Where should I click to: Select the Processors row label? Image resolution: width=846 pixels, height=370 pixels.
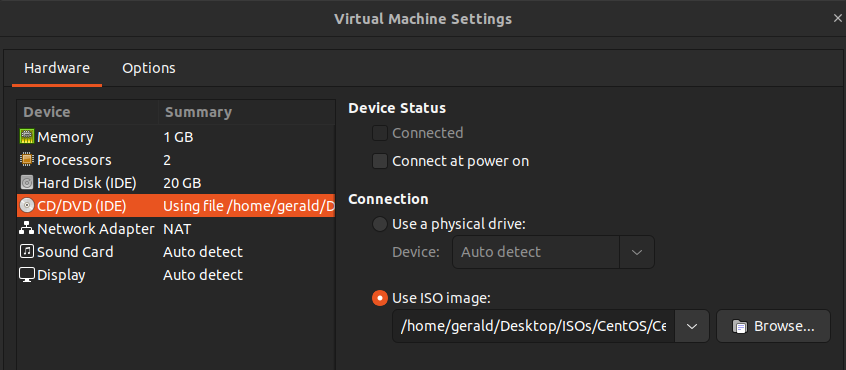pos(74,160)
